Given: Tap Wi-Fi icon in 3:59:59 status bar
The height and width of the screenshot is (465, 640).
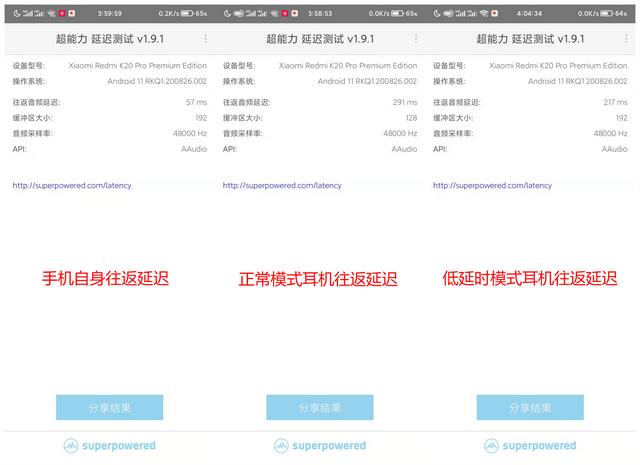Looking at the screenshot, I should (x=51, y=13).
